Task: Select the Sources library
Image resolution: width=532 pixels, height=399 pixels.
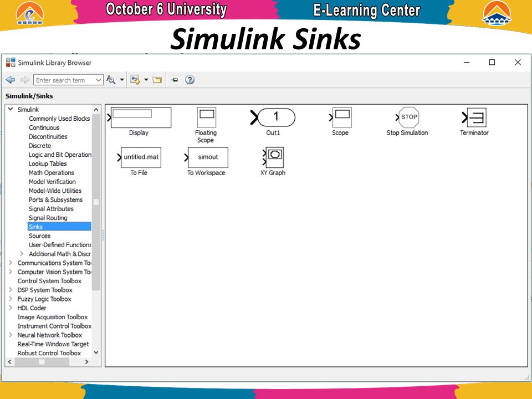Action: [x=39, y=236]
